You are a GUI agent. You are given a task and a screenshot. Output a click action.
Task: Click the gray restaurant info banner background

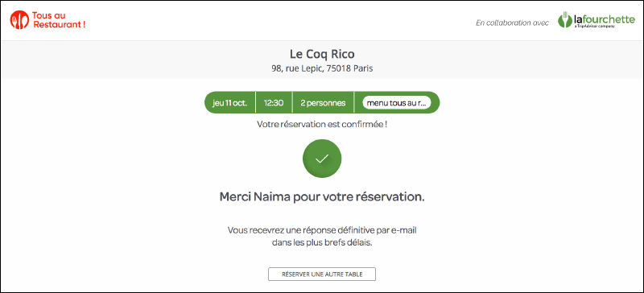[x=123, y=60]
